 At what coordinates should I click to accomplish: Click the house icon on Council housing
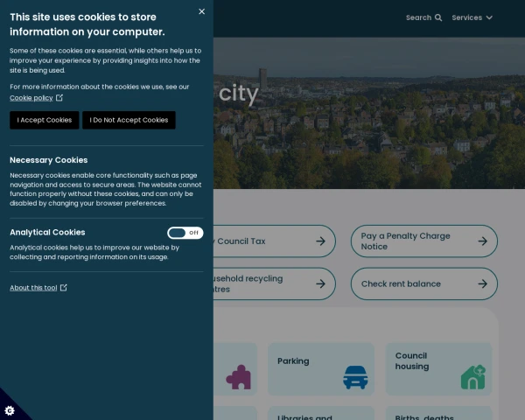[472, 377]
